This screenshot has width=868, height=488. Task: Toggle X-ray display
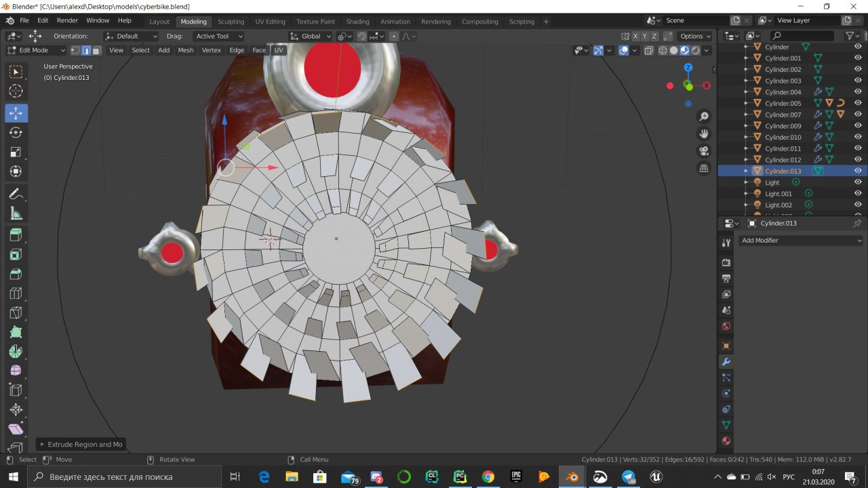point(648,50)
